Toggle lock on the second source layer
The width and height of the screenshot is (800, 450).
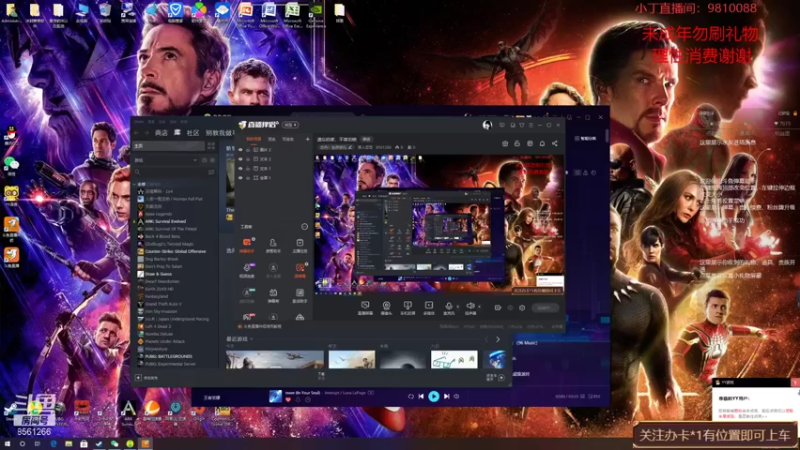tap(248, 159)
